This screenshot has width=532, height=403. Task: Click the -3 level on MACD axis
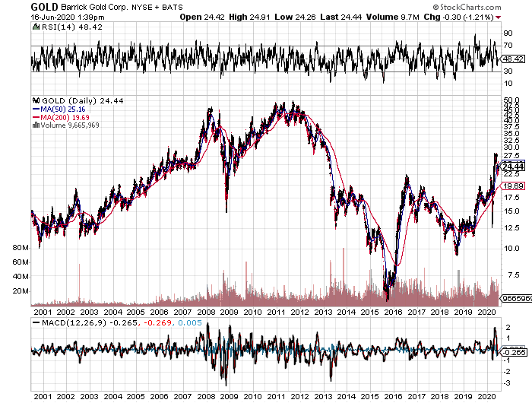pos(507,383)
